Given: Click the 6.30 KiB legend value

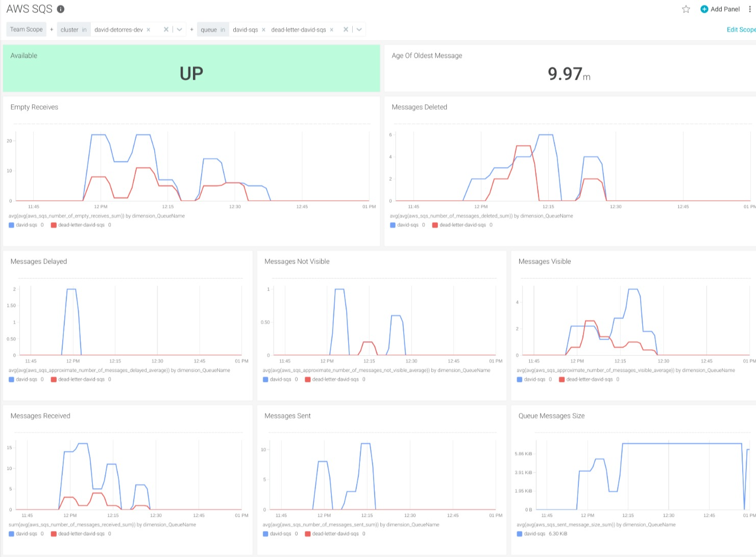Looking at the screenshot, I should click(558, 534).
